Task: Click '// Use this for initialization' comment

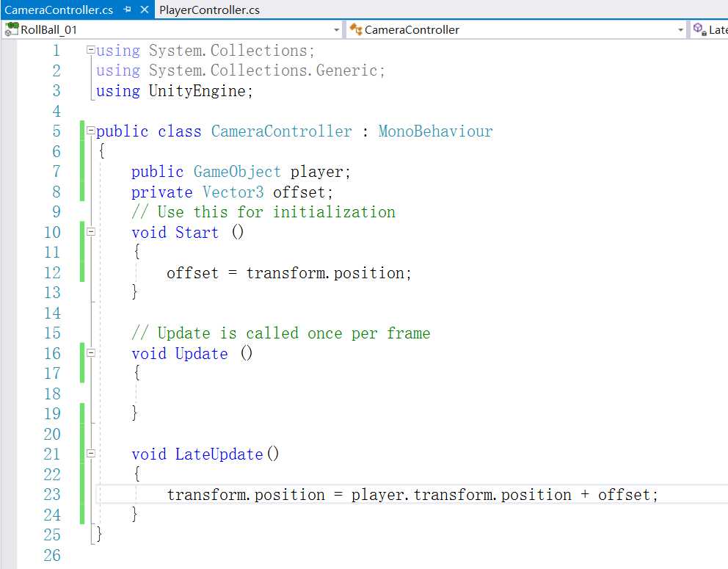Action: [x=263, y=212]
